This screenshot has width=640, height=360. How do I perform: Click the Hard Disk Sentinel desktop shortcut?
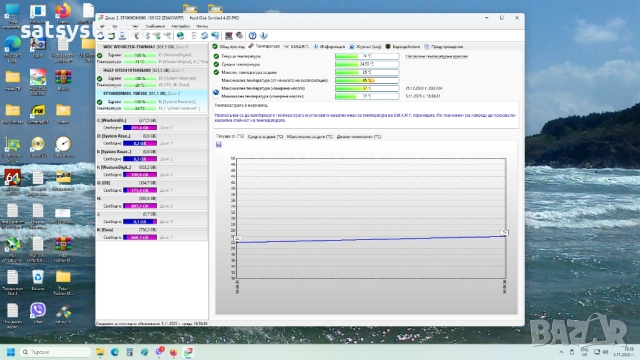pyautogui.click(x=38, y=82)
